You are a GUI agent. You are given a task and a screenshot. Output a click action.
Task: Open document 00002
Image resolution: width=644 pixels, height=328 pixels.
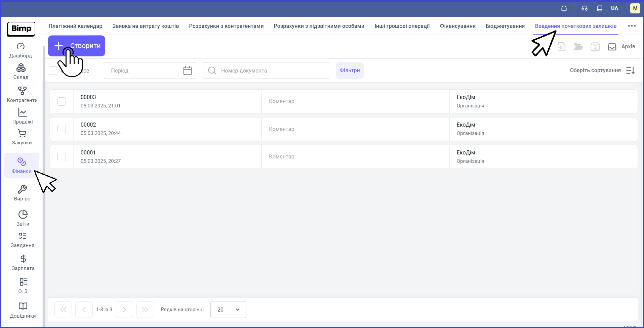[88, 125]
